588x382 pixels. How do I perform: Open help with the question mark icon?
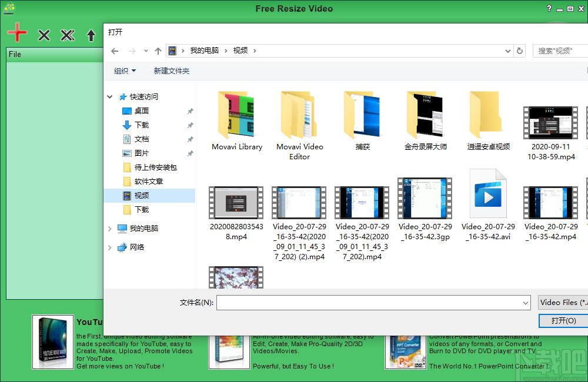[549, 8]
